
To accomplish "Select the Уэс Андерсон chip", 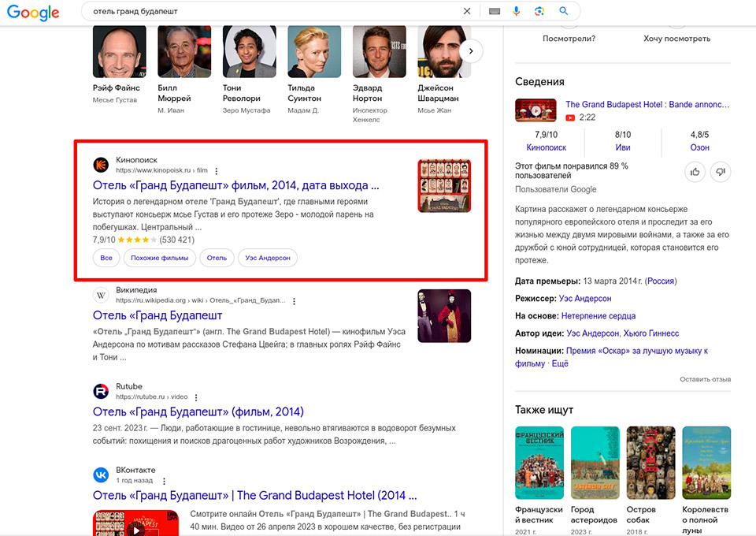I will pos(268,258).
